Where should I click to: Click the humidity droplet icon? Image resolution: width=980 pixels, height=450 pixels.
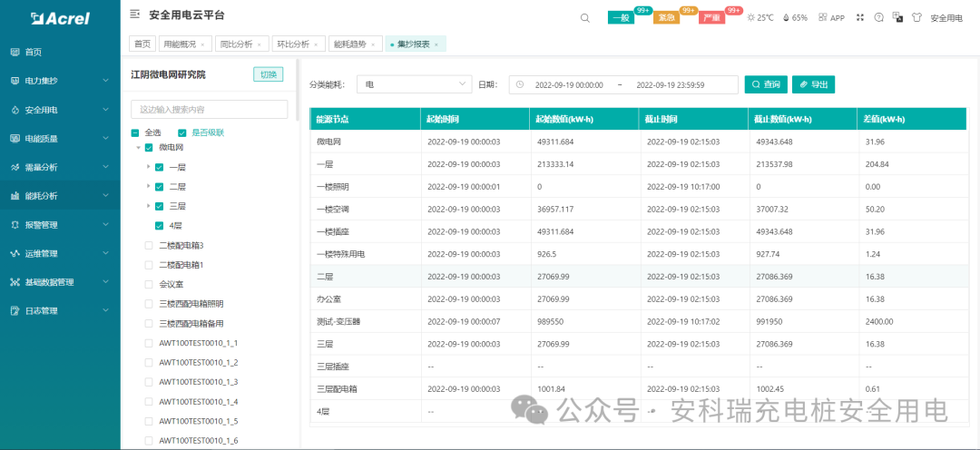click(786, 17)
